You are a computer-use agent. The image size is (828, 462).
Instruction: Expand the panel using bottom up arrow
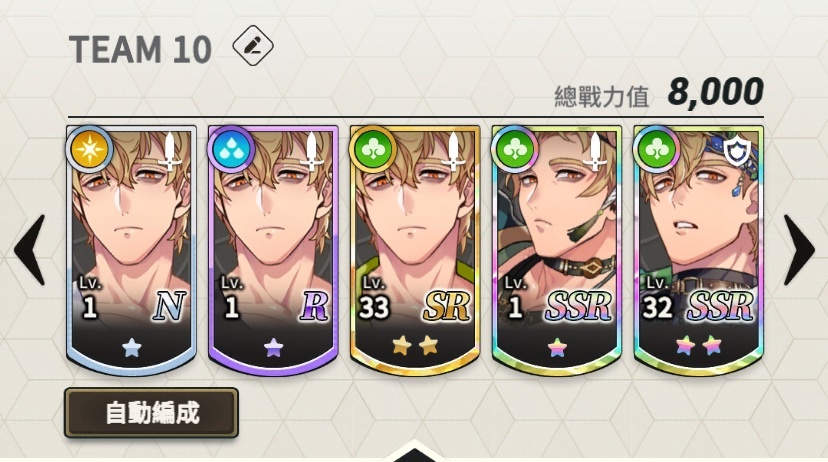pyautogui.click(x=414, y=452)
